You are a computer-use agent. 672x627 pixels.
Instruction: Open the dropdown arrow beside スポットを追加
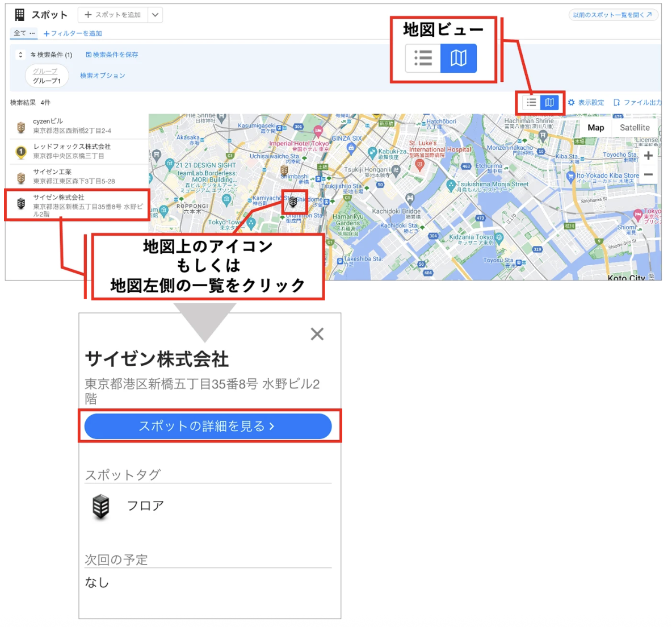(155, 15)
